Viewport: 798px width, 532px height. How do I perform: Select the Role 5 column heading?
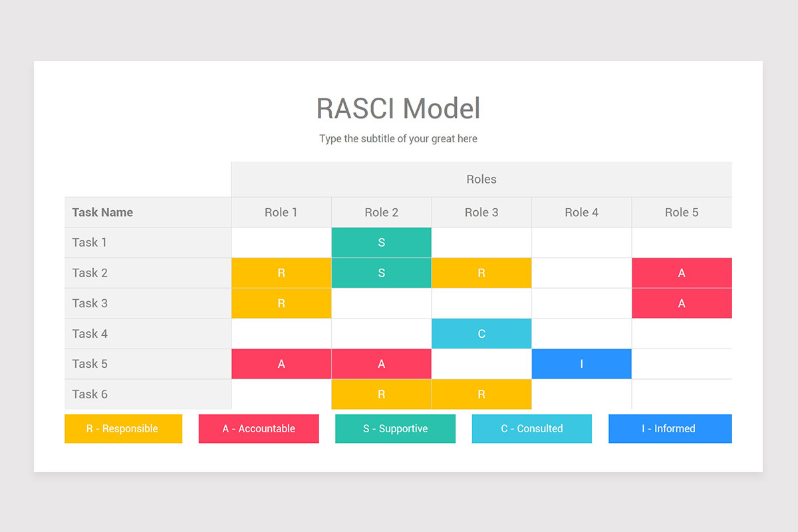coord(681,211)
